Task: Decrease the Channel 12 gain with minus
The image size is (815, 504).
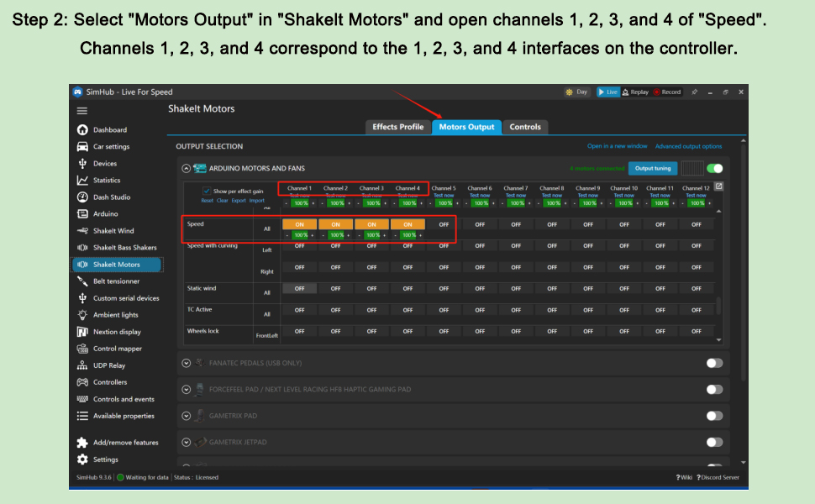Action: [x=683, y=203]
